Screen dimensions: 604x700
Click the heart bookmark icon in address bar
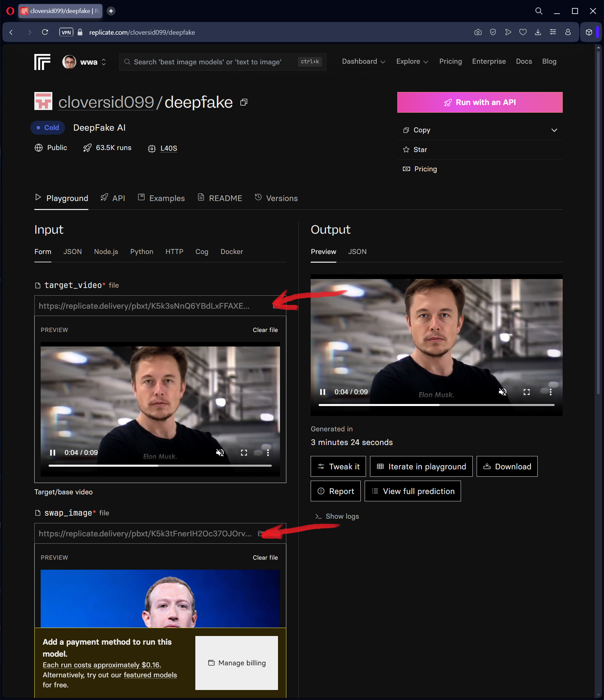click(x=523, y=32)
